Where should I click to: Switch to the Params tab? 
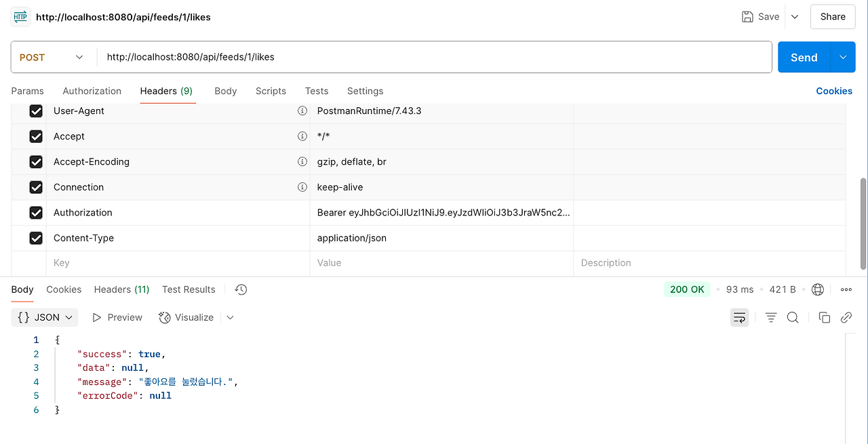click(x=28, y=91)
